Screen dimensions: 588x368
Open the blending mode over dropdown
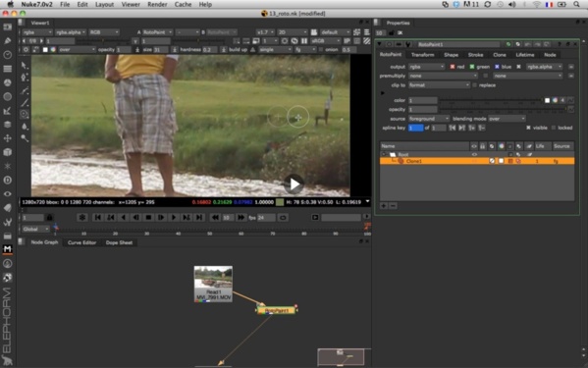[x=507, y=119]
